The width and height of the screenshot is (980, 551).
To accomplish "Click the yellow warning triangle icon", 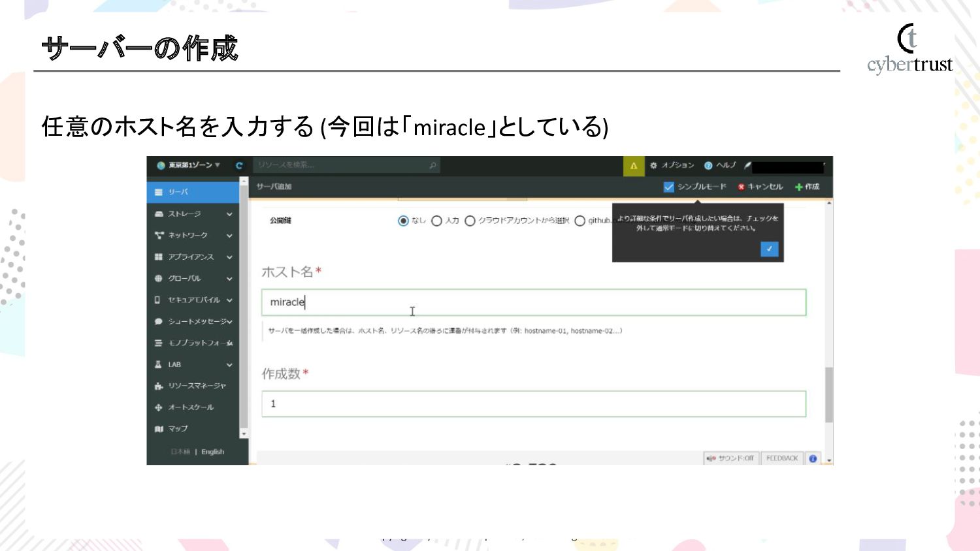I will click(633, 166).
